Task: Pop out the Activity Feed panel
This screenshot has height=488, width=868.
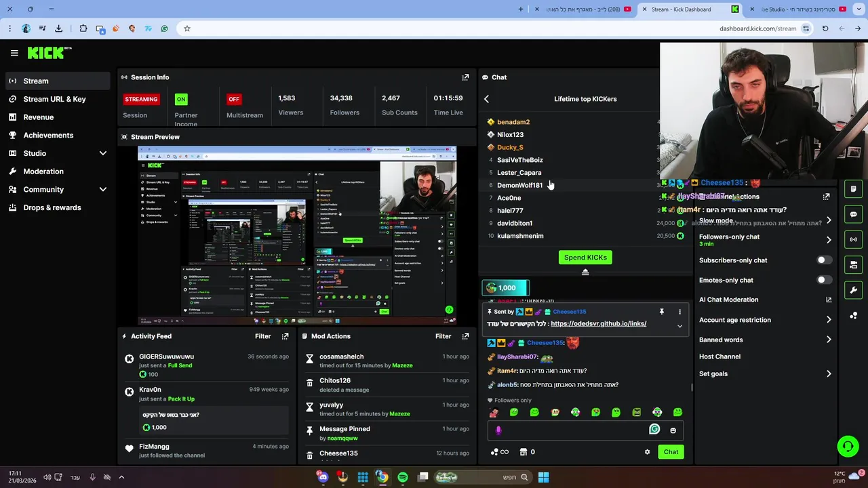Action: tap(285, 336)
